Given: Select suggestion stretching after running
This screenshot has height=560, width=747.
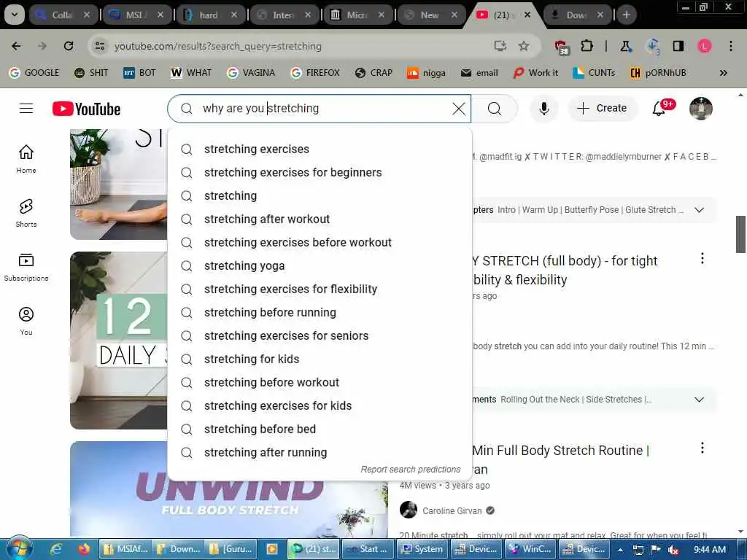Looking at the screenshot, I should coord(320,452).
